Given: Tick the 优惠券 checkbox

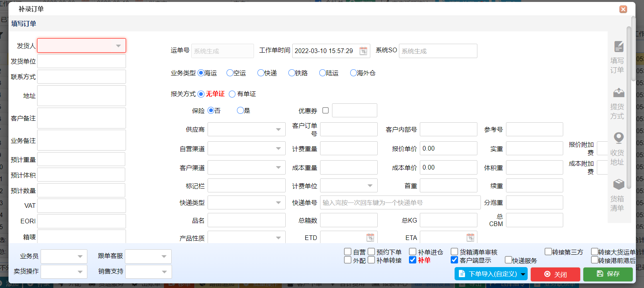Looking at the screenshot, I should pos(325,110).
